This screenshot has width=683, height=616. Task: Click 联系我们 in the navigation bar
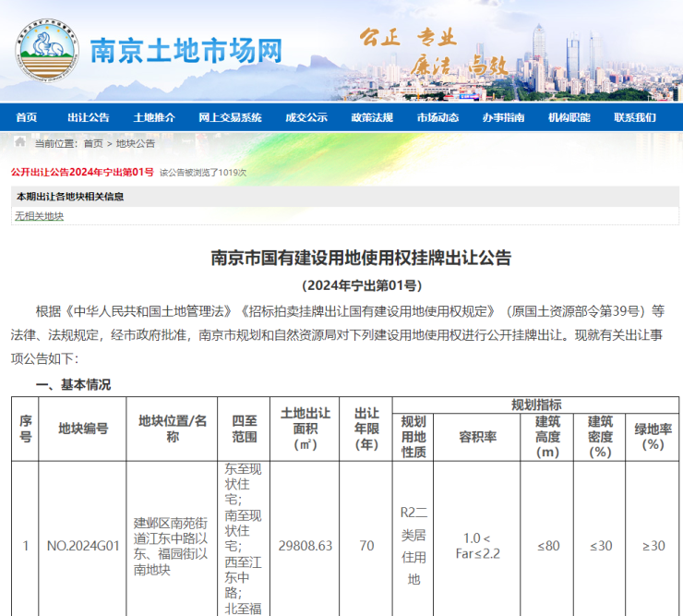click(x=635, y=117)
